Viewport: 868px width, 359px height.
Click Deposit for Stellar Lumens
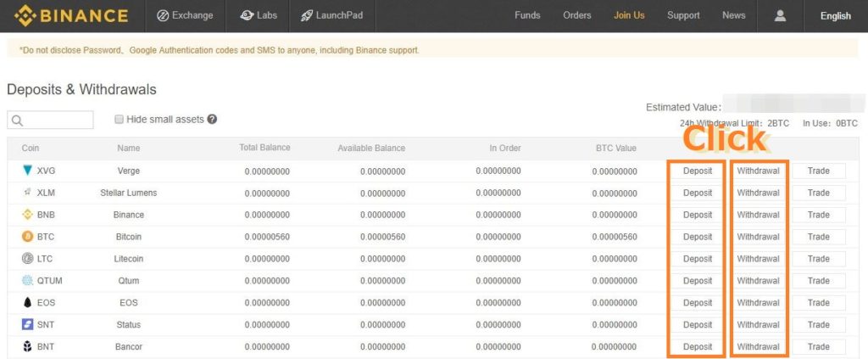pos(698,193)
